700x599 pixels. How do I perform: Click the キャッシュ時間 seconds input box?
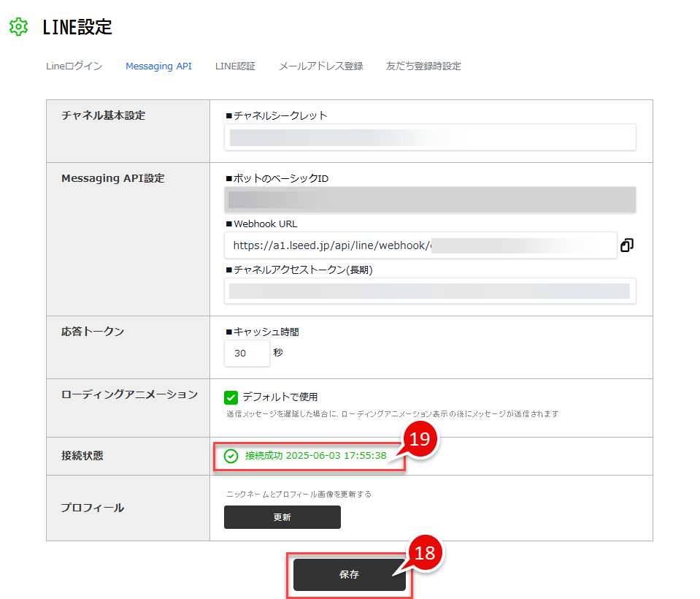pyautogui.click(x=247, y=353)
